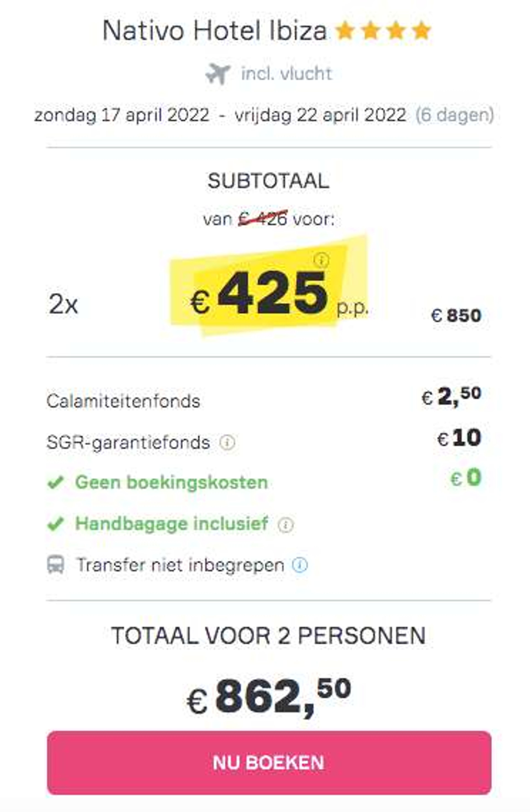Click the Handbagage inclusief label

[x=172, y=524]
